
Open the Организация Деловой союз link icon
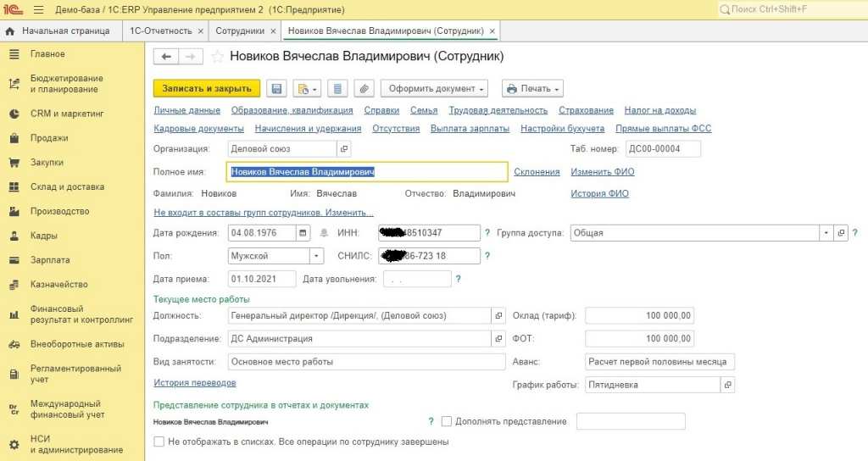pyautogui.click(x=344, y=149)
